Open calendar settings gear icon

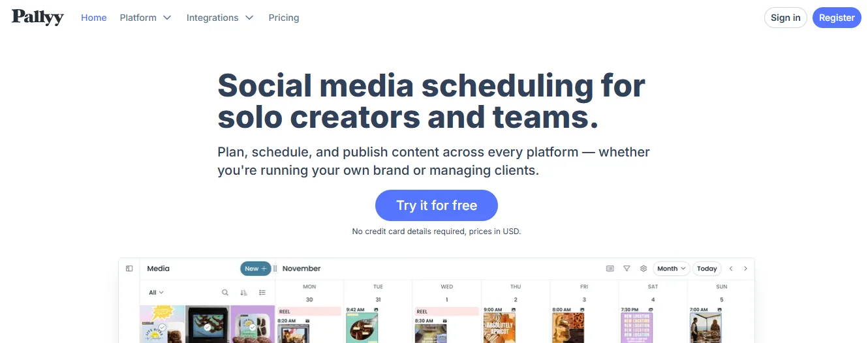coord(643,269)
